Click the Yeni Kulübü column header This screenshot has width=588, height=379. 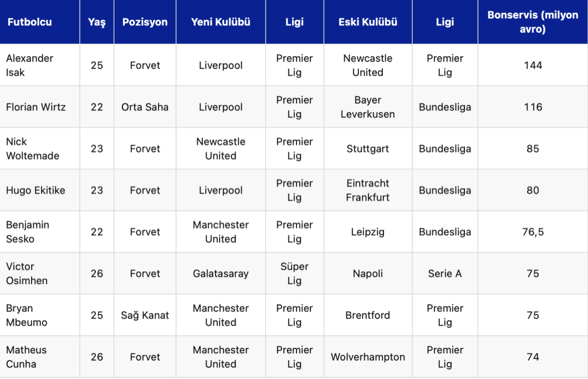pyautogui.click(x=221, y=22)
